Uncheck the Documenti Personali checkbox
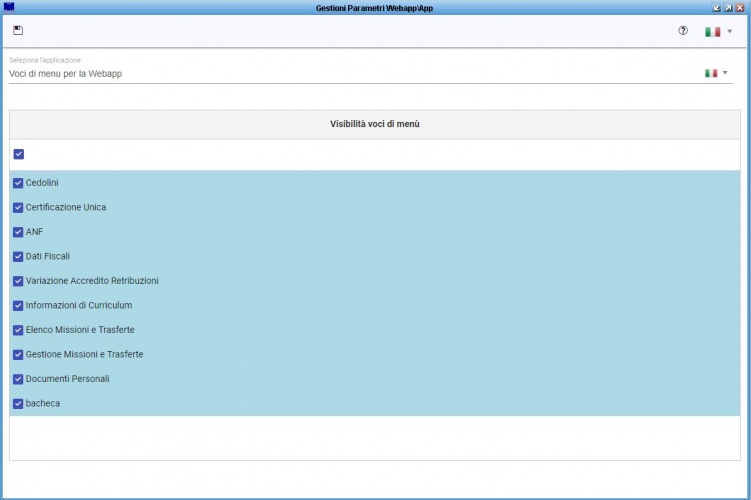This screenshot has width=751, height=500. click(x=18, y=379)
